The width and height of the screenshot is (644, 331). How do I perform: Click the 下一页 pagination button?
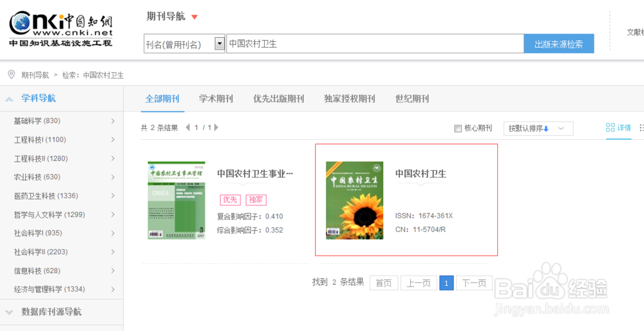click(475, 283)
